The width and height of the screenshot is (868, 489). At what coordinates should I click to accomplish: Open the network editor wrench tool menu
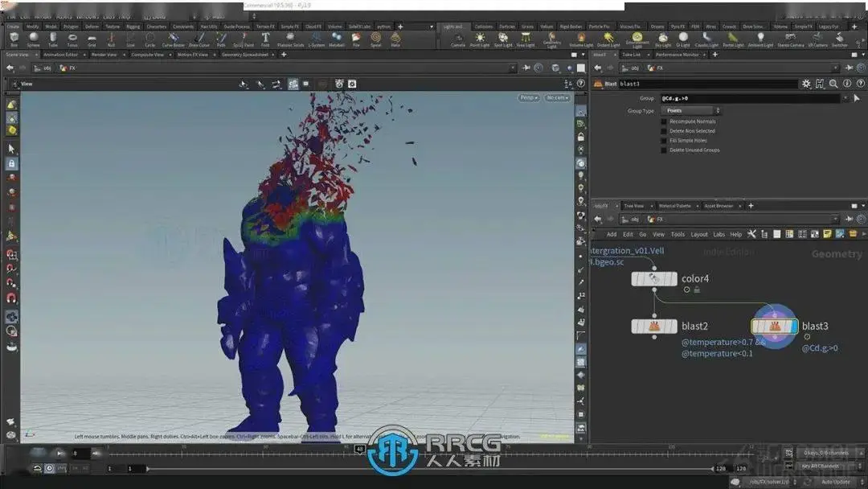click(x=751, y=234)
